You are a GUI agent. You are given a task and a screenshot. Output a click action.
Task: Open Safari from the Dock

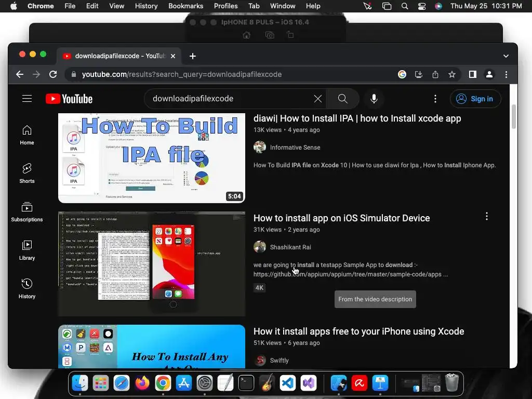click(122, 383)
